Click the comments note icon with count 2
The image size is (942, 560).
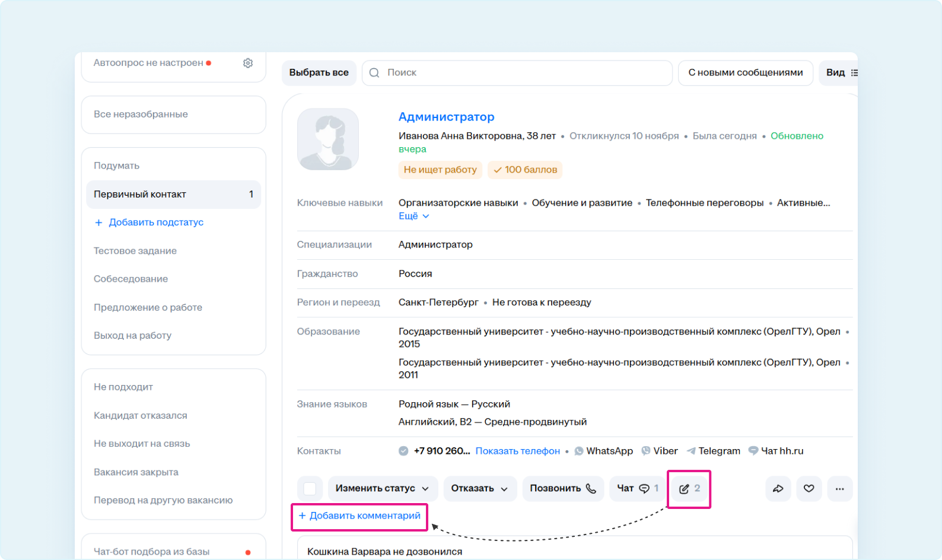(x=689, y=489)
